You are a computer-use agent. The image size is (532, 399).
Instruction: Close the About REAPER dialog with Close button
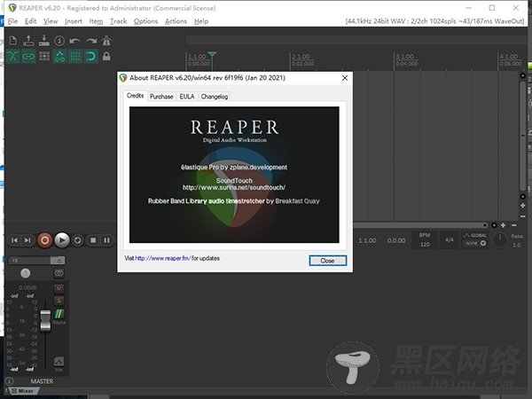[328, 261]
